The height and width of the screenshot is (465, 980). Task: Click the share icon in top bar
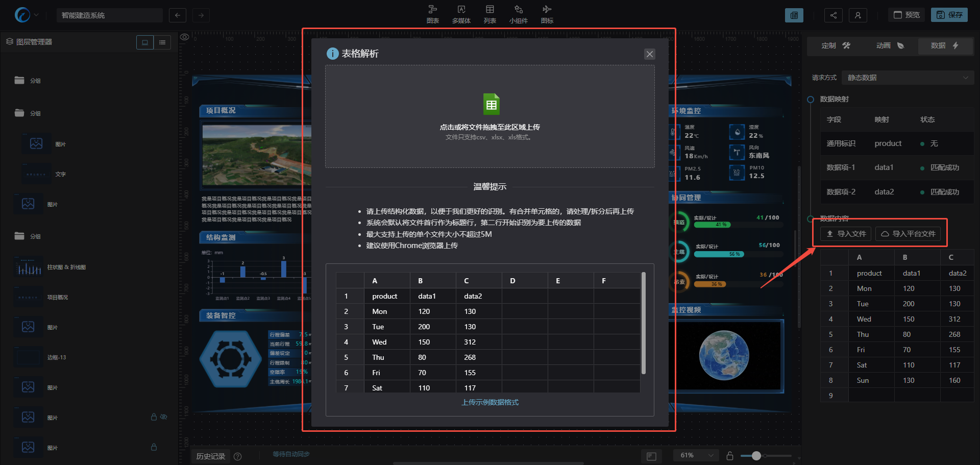(833, 15)
